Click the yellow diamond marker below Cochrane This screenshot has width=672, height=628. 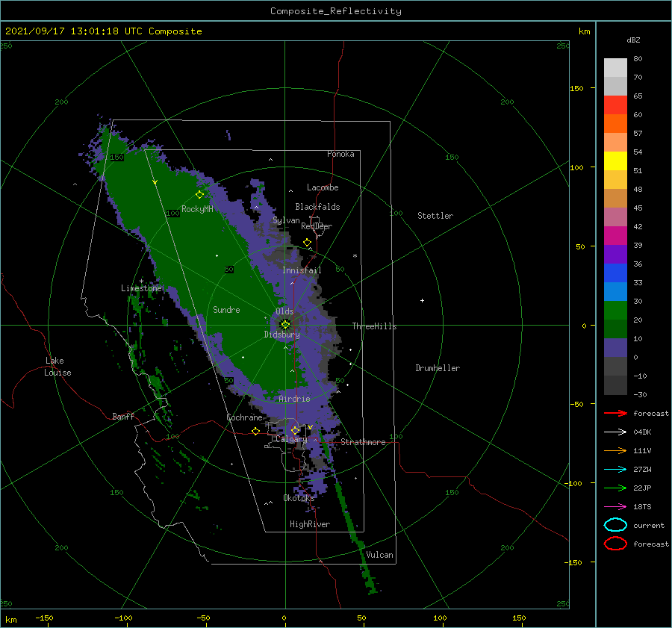point(256,432)
